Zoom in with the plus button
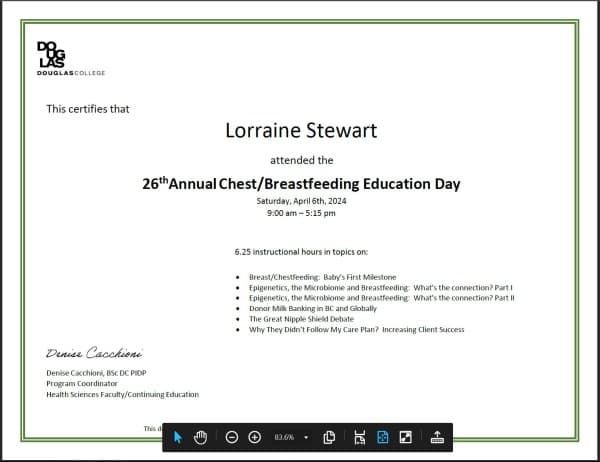This screenshot has height=462, width=600. [x=254, y=437]
